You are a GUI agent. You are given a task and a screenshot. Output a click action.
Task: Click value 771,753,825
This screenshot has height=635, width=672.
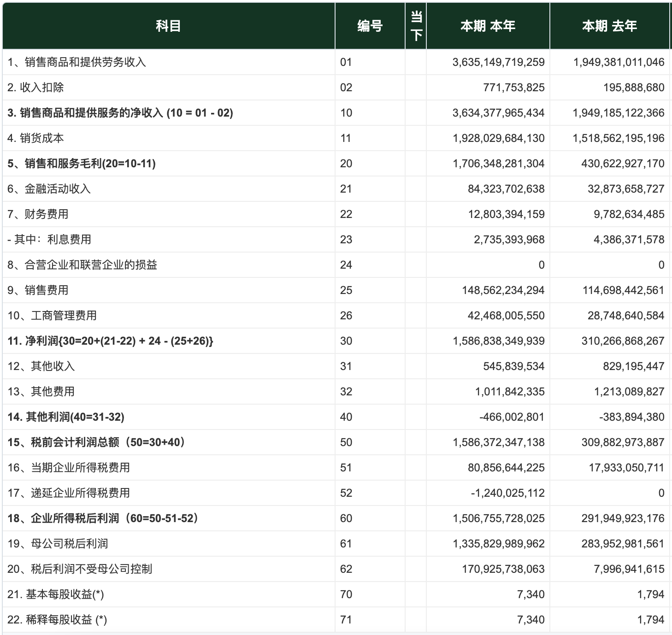(x=514, y=88)
